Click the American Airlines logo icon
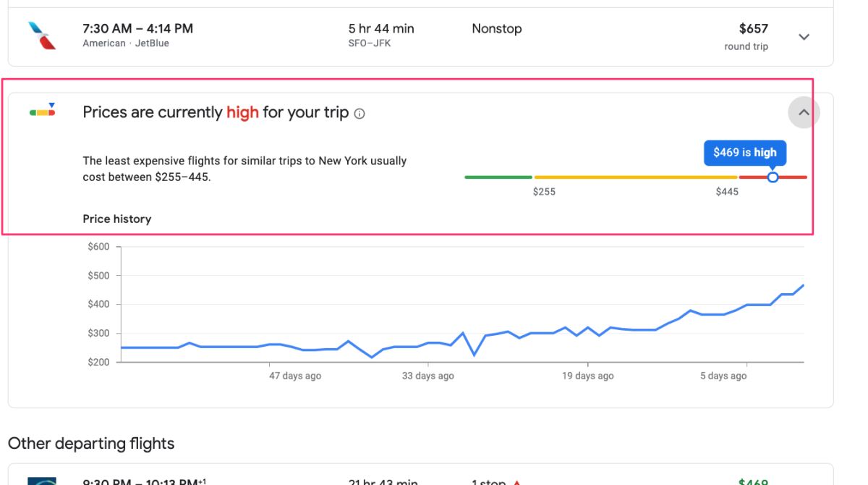 point(42,35)
